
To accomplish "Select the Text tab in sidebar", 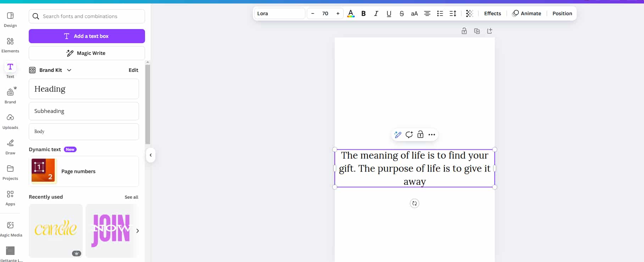I will (x=10, y=70).
